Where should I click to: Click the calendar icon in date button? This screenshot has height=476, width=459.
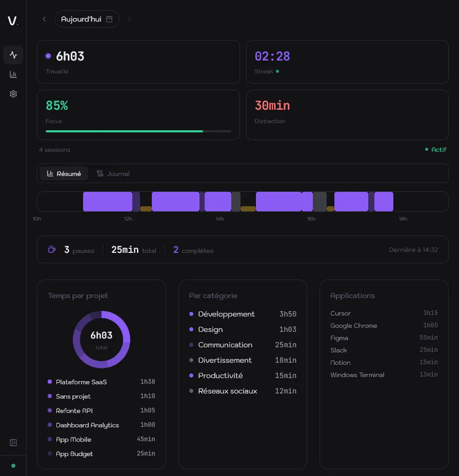(109, 19)
